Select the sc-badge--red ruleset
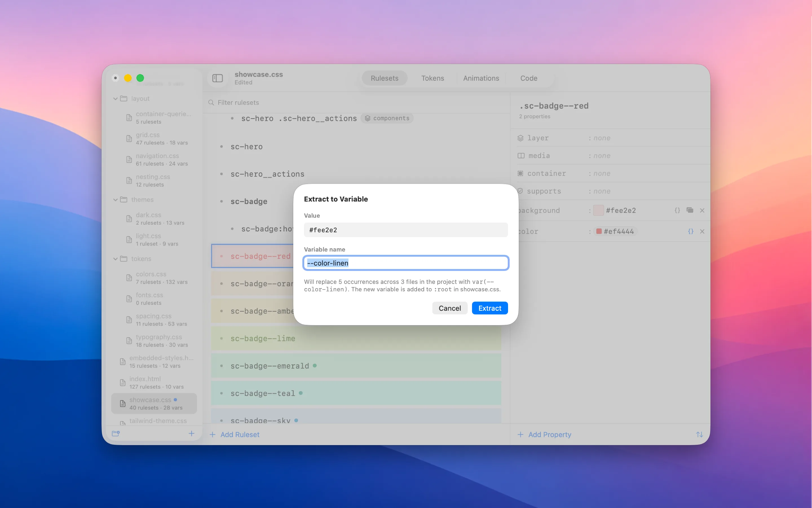The image size is (812, 508). 252,256
